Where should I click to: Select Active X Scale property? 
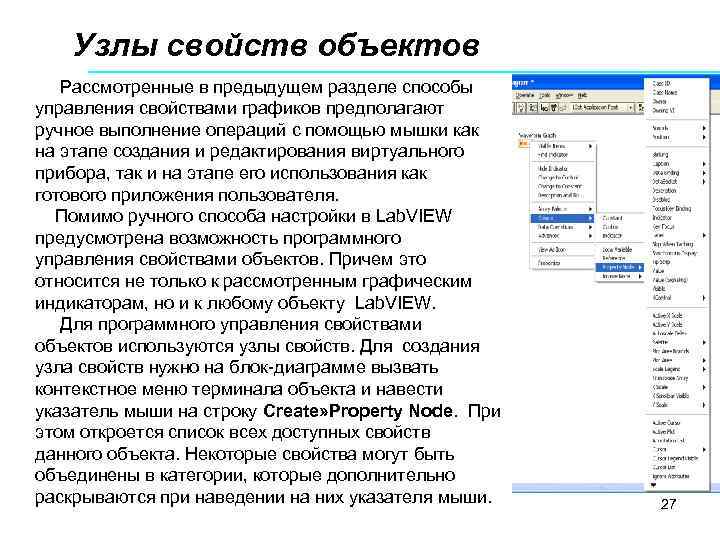click(668, 315)
